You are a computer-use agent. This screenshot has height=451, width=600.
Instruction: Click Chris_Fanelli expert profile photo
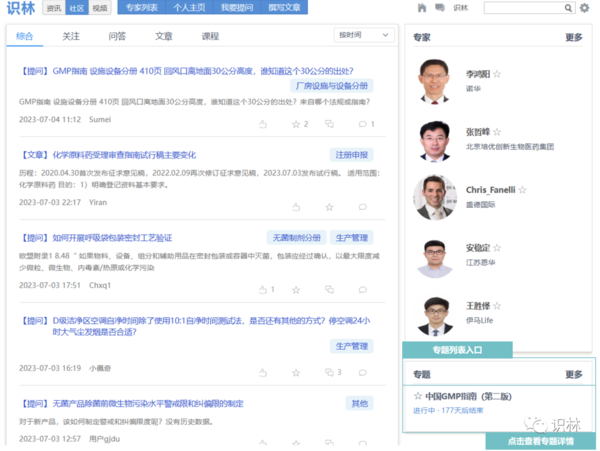pyautogui.click(x=434, y=197)
